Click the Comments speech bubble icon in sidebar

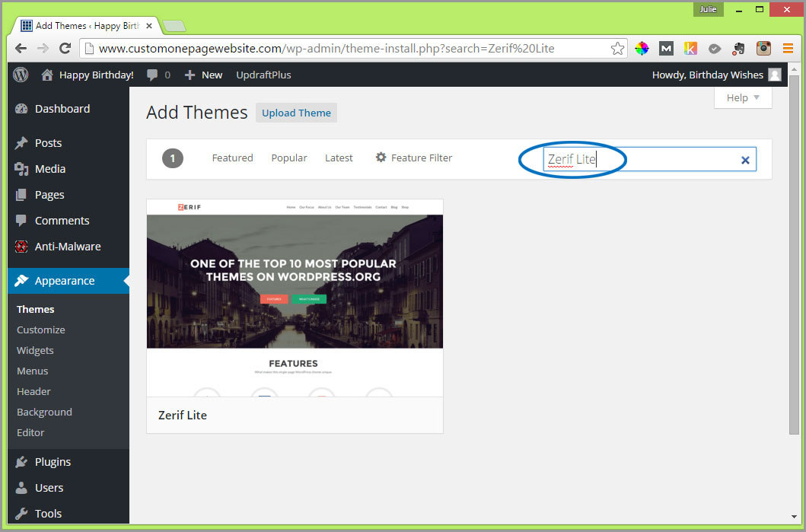click(x=21, y=221)
